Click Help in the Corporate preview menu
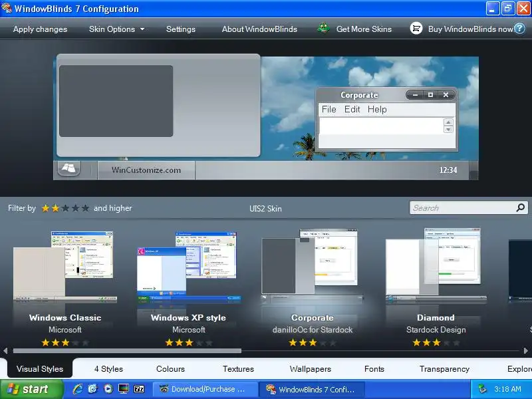The height and width of the screenshot is (399, 532). click(x=377, y=109)
